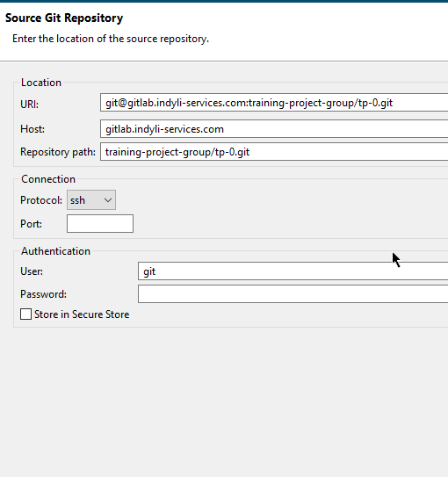The width and height of the screenshot is (448, 477).
Task: Click the Password: label
Action: tap(43, 294)
